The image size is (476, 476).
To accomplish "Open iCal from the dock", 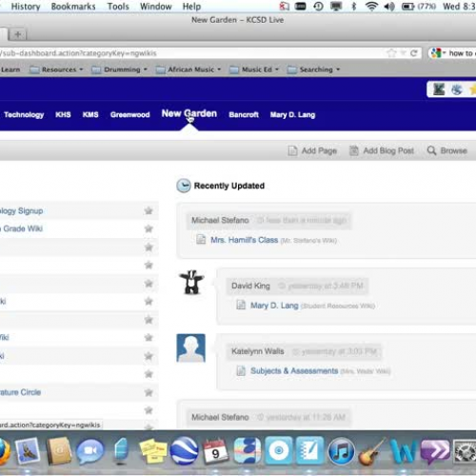I will point(216,451).
